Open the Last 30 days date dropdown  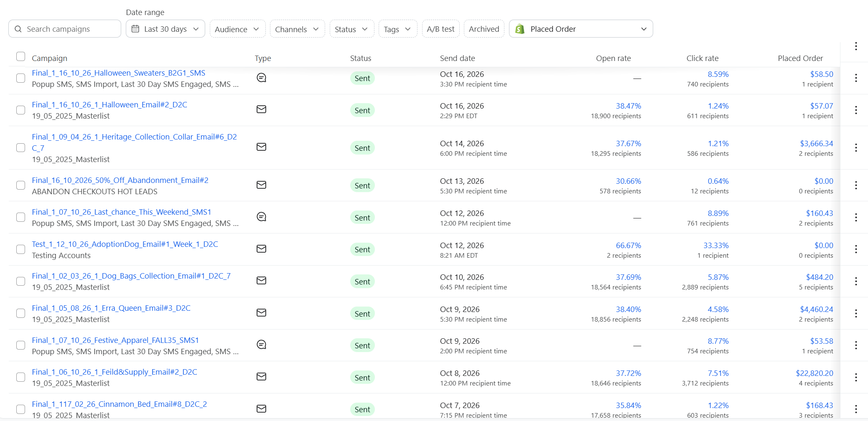click(x=165, y=29)
